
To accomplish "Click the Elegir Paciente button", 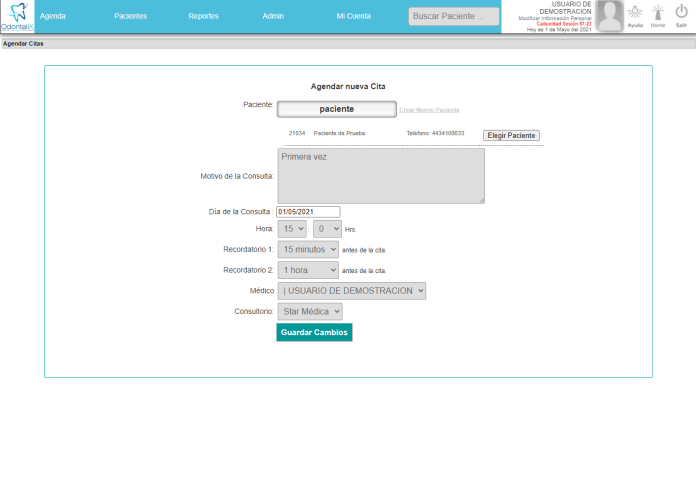I will [512, 135].
